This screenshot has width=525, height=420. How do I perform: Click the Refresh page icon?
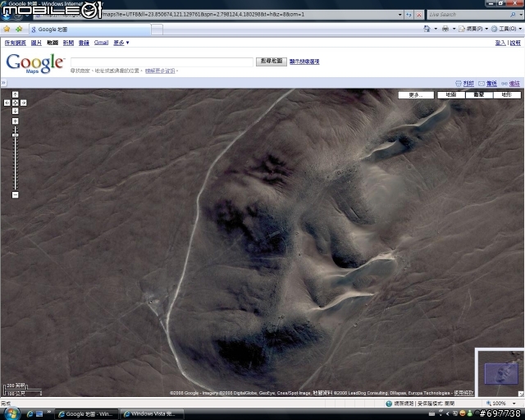point(409,15)
